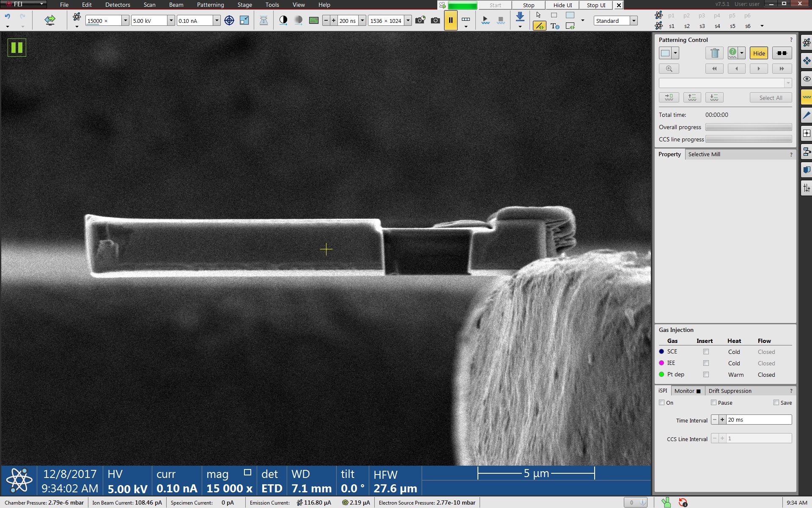This screenshot has height=508, width=812.
Task: Click the Hide button in Patterning Control
Action: tap(759, 53)
